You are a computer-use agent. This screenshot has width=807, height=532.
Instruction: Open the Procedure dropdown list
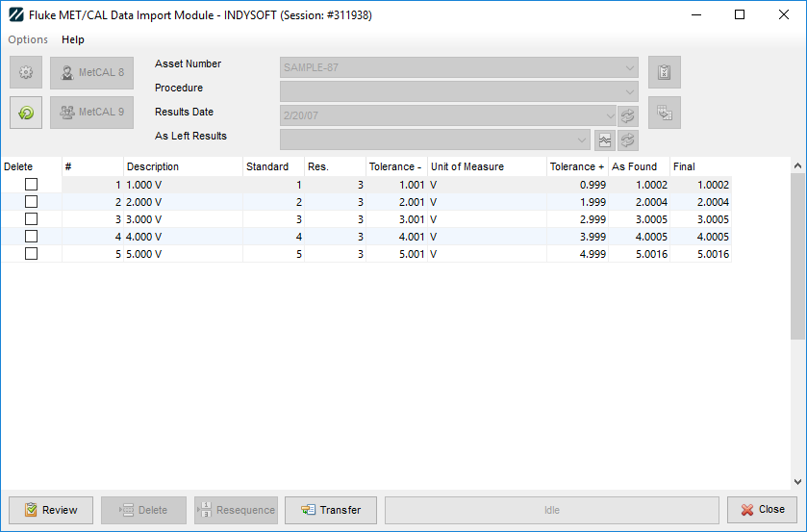point(630,91)
